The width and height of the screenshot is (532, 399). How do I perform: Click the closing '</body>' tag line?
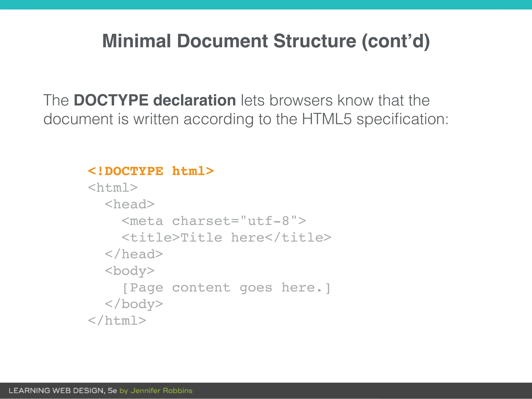click(134, 304)
